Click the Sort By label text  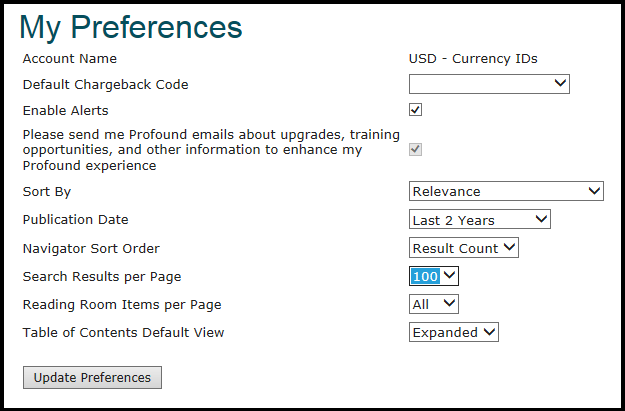pos(47,192)
